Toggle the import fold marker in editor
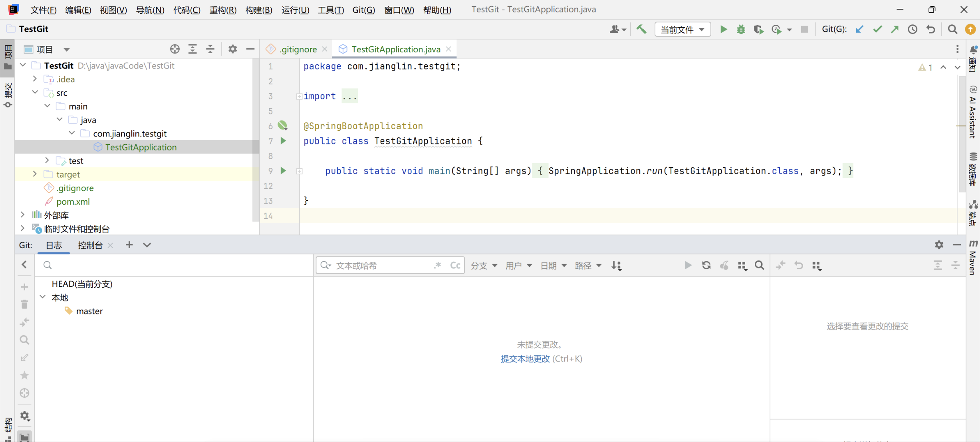Viewport: 980px width, 442px height. (299, 96)
